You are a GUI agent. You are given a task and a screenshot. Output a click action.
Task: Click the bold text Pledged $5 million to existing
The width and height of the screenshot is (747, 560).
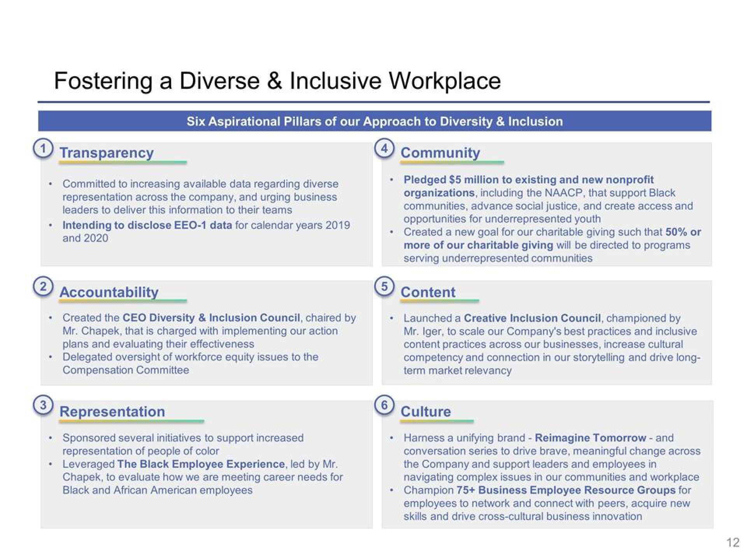(x=481, y=179)
